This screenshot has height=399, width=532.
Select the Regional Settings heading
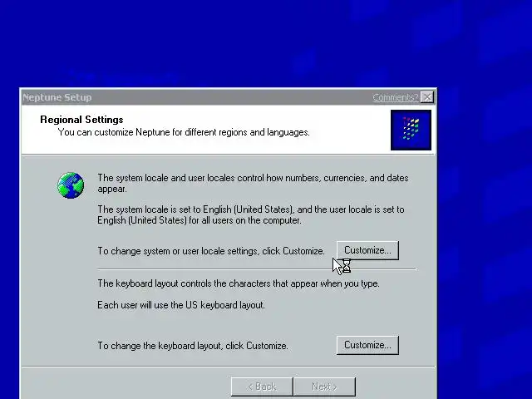(x=81, y=120)
